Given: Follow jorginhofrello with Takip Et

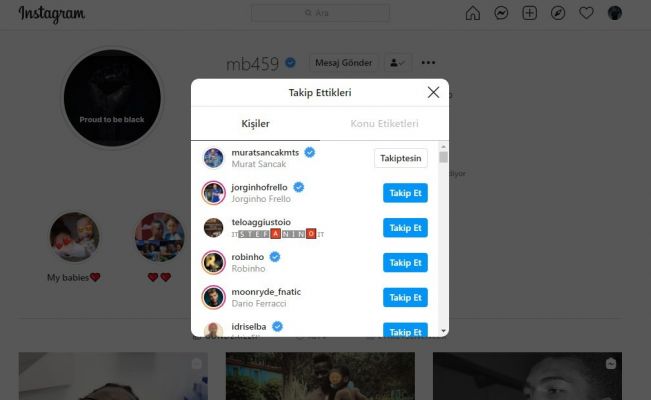Looking at the screenshot, I should [x=405, y=193].
